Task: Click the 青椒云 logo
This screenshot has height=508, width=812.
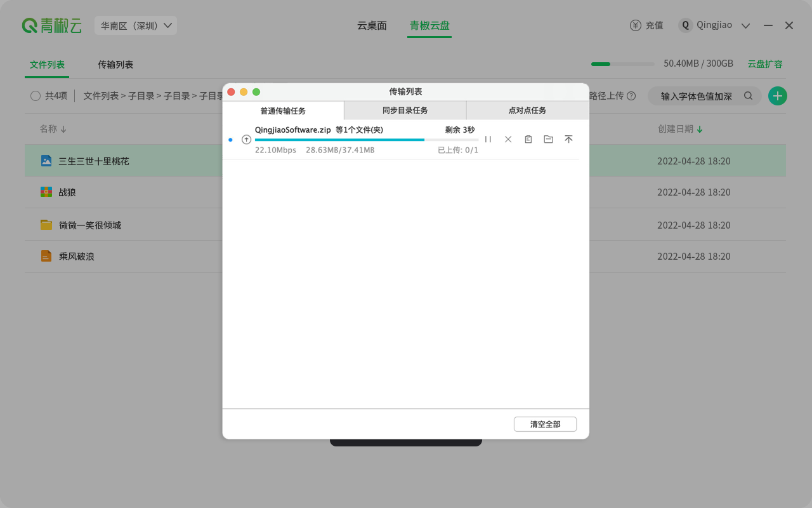Action: pyautogui.click(x=52, y=25)
